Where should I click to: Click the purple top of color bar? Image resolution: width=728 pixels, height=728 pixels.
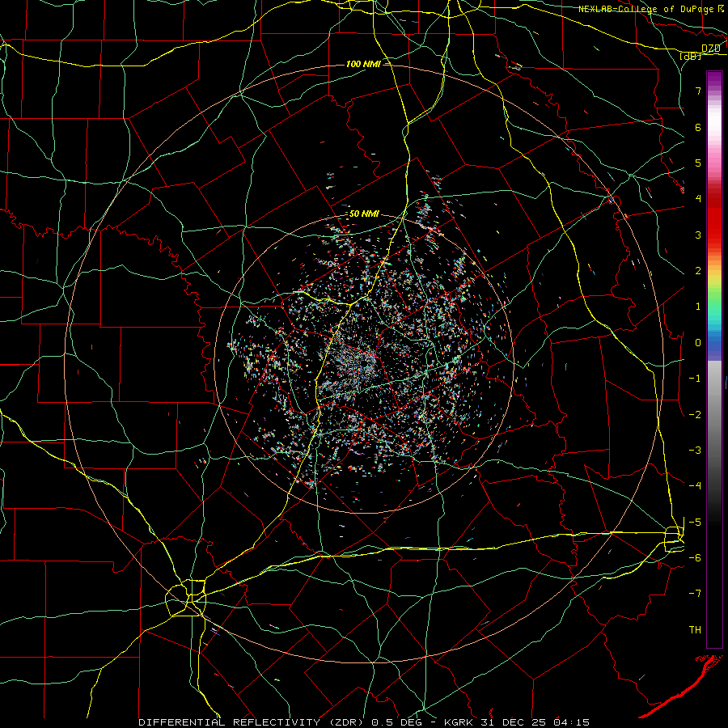pyautogui.click(x=714, y=79)
